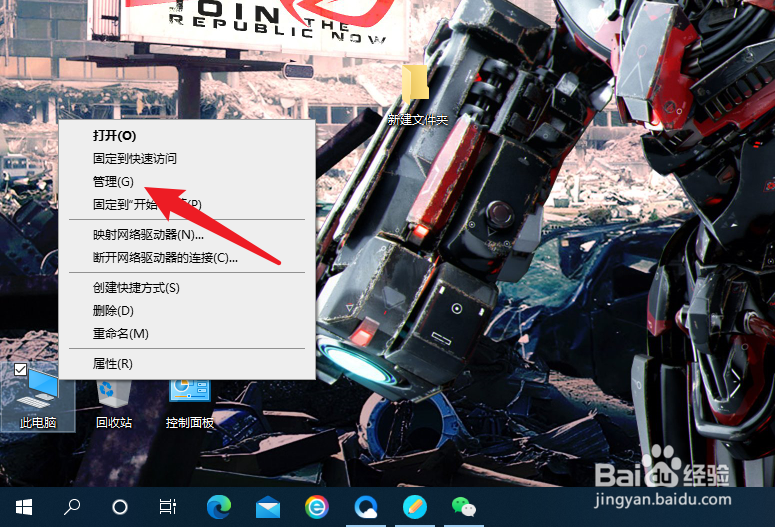Toggle the checkbox on 此电脑 icon
Viewport: 775px width, 527px height.
[20, 369]
